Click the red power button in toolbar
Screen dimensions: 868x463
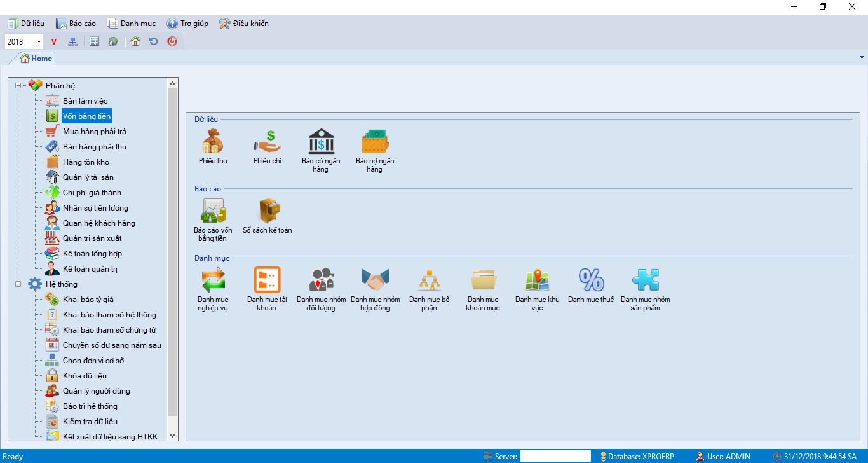tap(172, 41)
